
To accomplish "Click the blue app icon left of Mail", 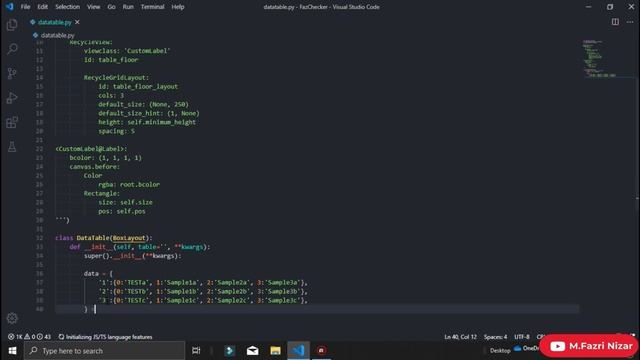I will [x=229, y=351].
